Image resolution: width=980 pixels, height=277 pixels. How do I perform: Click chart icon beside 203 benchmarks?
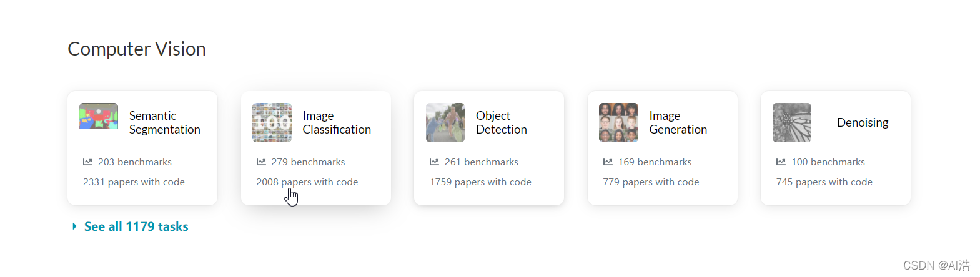click(87, 162)
